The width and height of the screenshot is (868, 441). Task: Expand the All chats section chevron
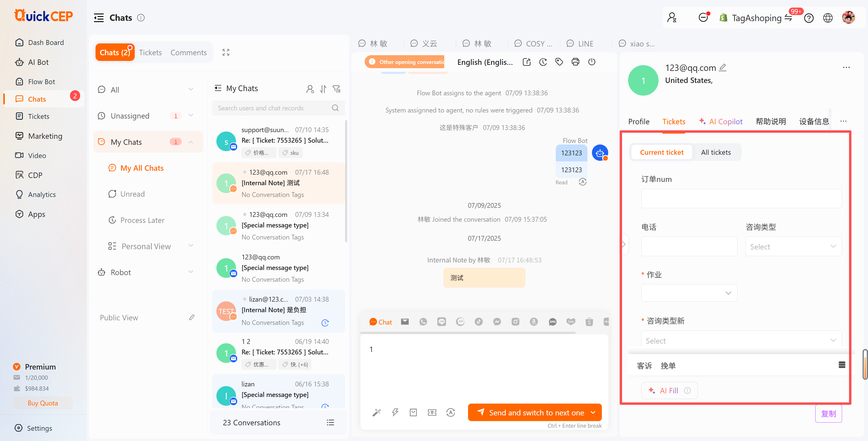click(191, 89)
